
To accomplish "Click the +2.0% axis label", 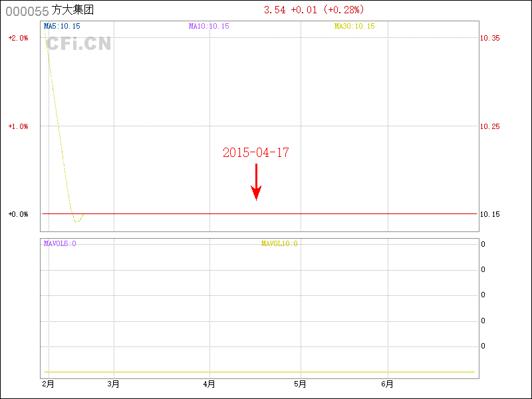I will pos(19,38).
